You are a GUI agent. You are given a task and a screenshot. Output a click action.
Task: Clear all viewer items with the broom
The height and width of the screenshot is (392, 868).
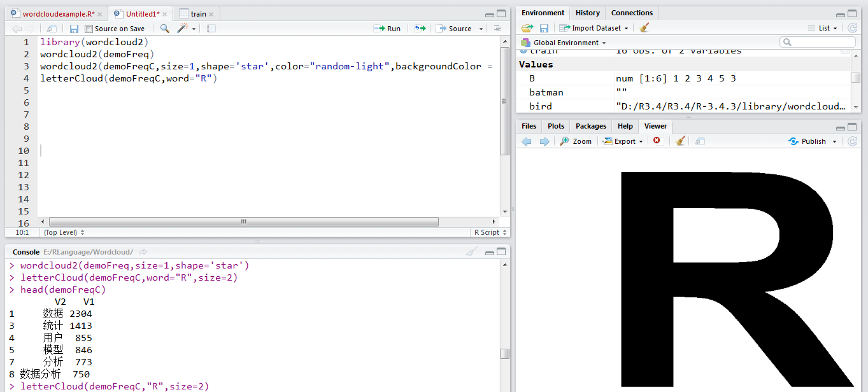[x=680, y=141]
